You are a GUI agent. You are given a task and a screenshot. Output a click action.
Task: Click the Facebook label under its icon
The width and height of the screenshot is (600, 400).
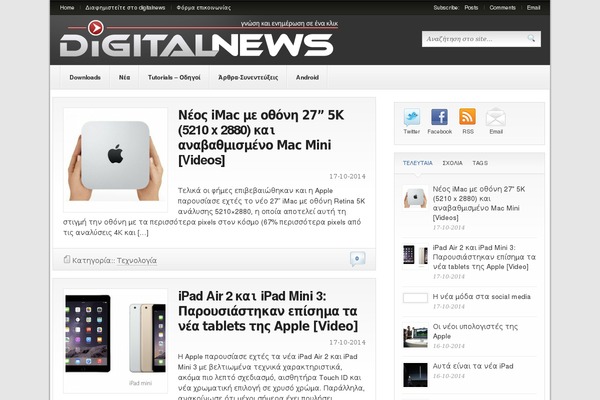(x=439, y=132)
